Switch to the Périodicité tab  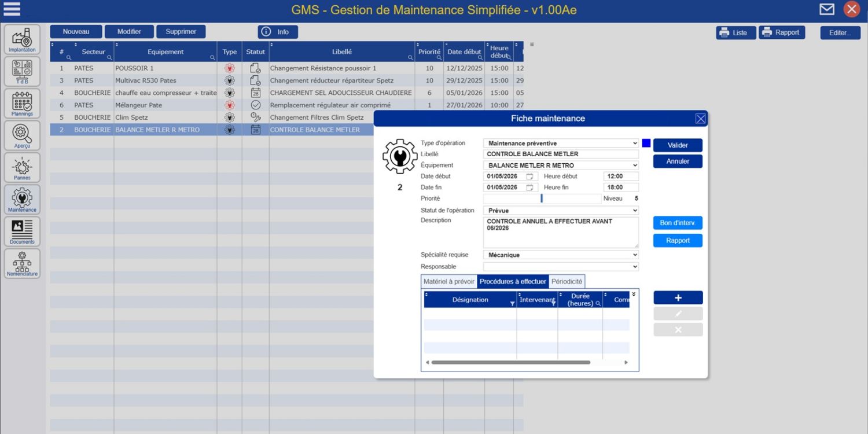(x=567, y=282)
